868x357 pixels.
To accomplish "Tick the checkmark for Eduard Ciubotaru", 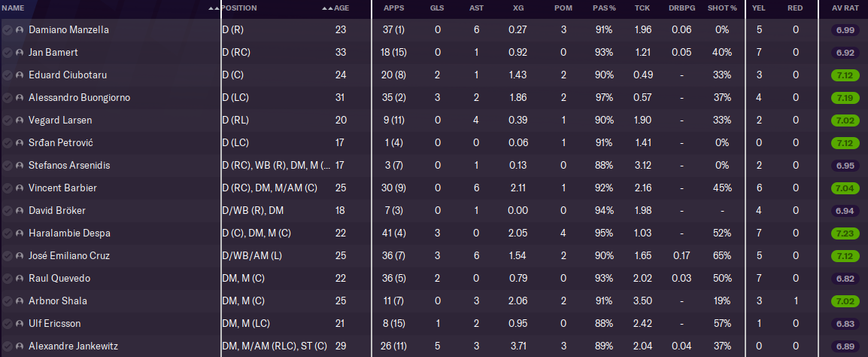I will (x=8, y=75).
